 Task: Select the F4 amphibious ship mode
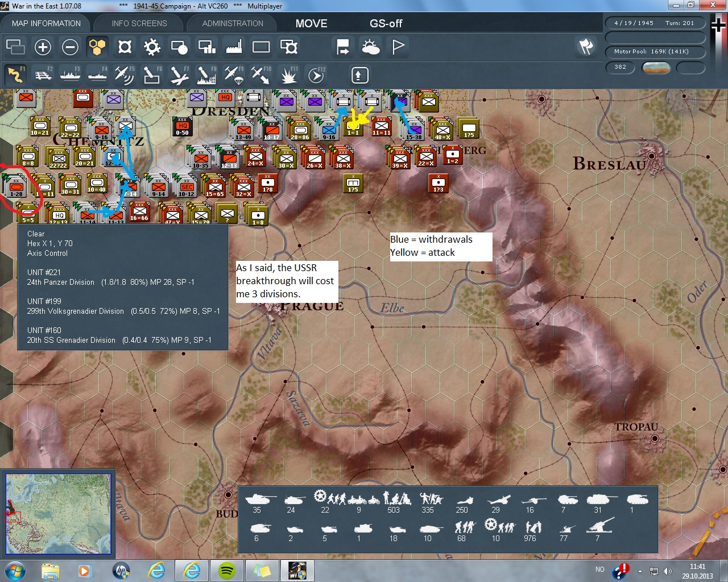[x=97, y=74]
